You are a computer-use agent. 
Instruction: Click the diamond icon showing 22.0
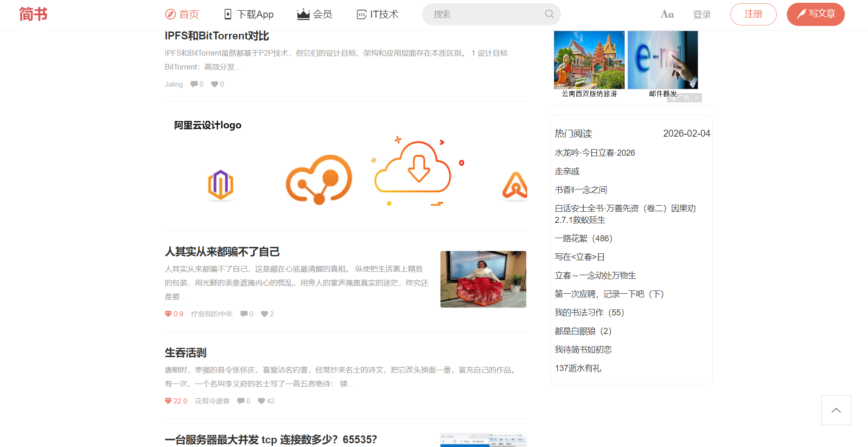[168, 401]
